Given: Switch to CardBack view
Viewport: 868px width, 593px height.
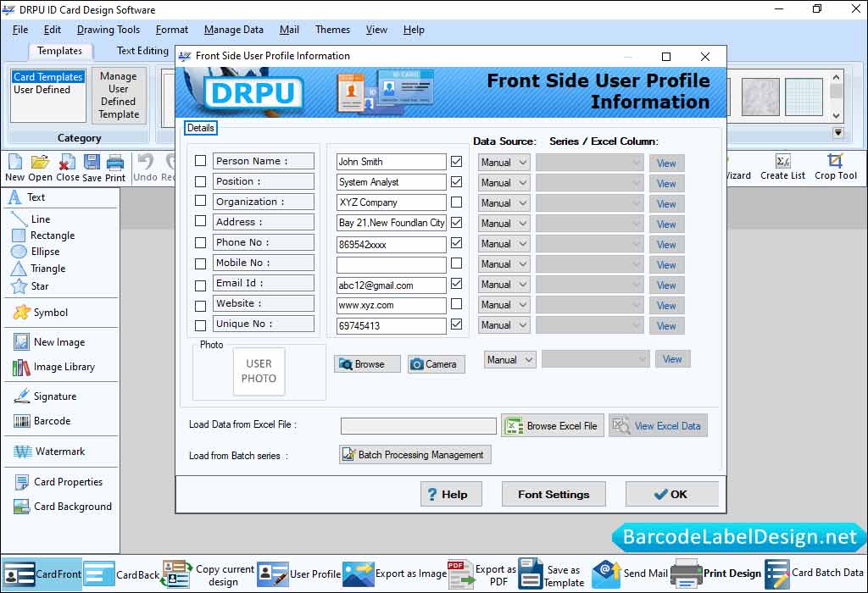Looking at the screenshot, I should pos(122,574).
